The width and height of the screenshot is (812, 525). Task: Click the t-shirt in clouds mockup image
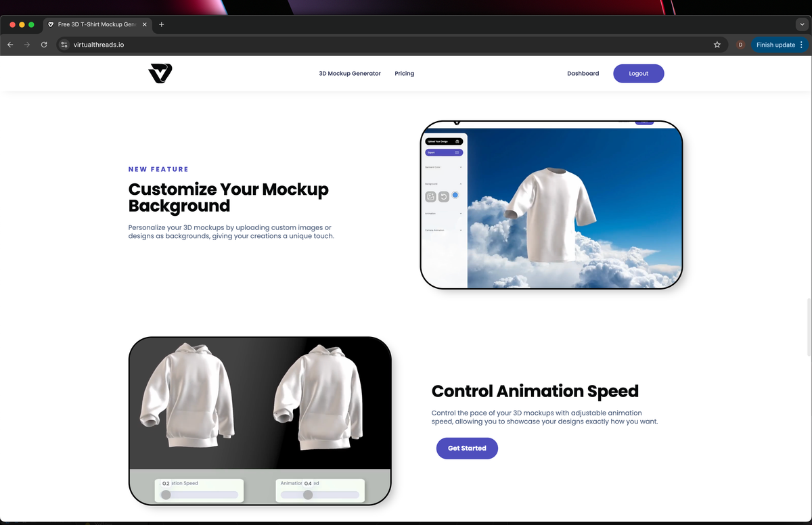pyautogui.click(x=551, y=206)
